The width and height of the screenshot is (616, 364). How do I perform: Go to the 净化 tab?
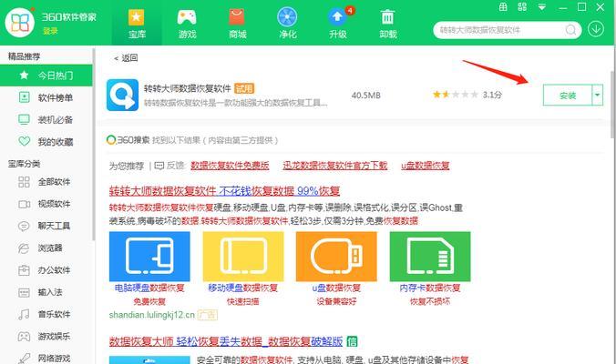click(287, 24)
